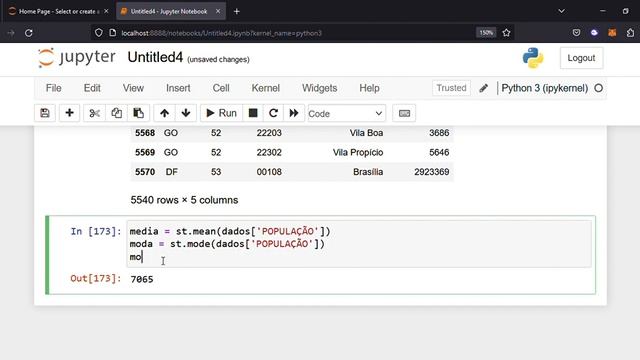The height and width of the screenshot is (360, 640).
Task: Click the Vila Boa table cell
Action: tap(366, 133)
